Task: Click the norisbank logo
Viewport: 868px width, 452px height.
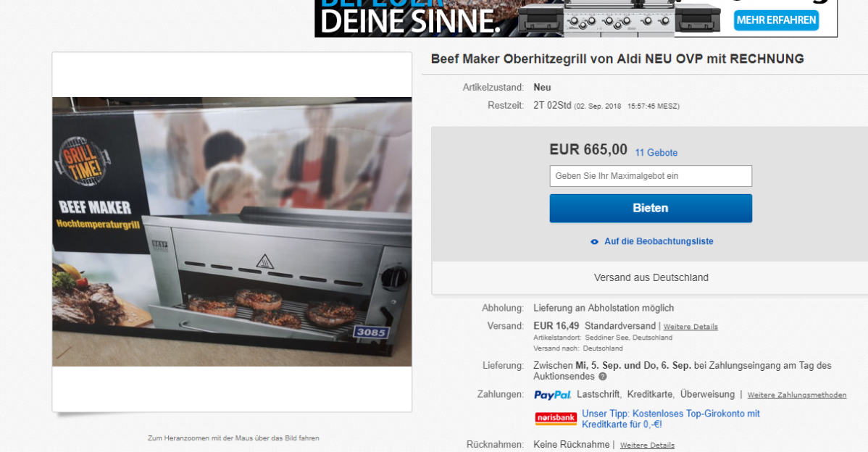Action: click(x=555, y=418)
